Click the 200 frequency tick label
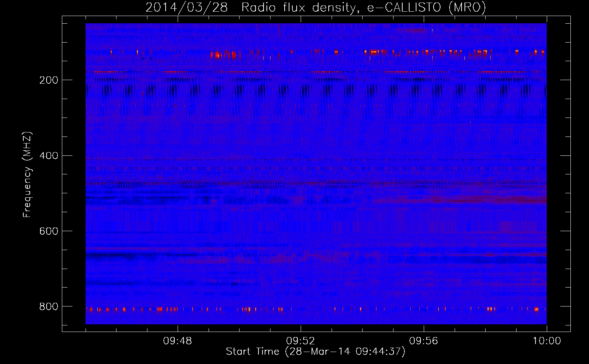 pos(49,80)
